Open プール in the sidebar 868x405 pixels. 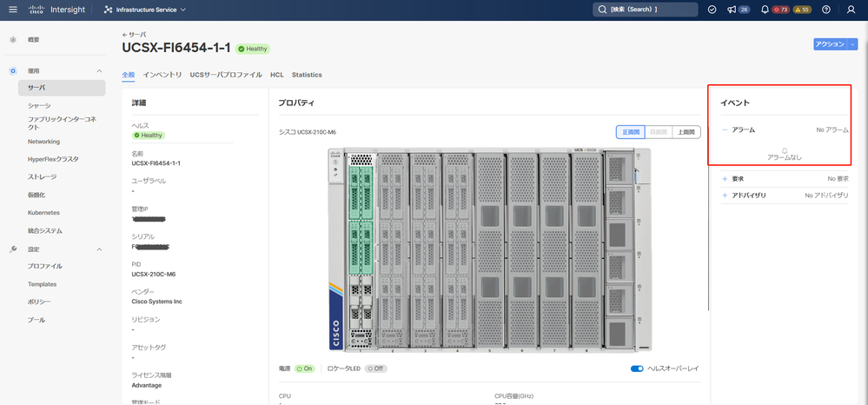[36, 320]
